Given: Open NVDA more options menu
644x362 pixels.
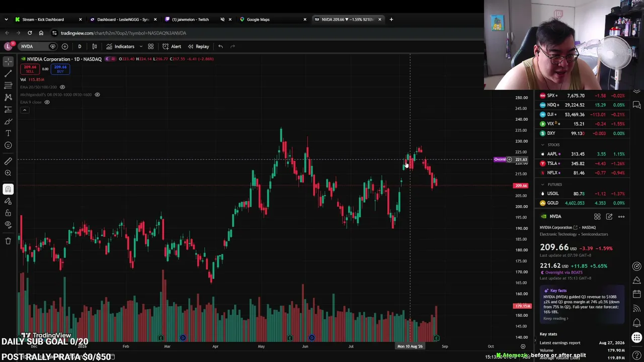Looking at the screenshot, I should point(621,217).
